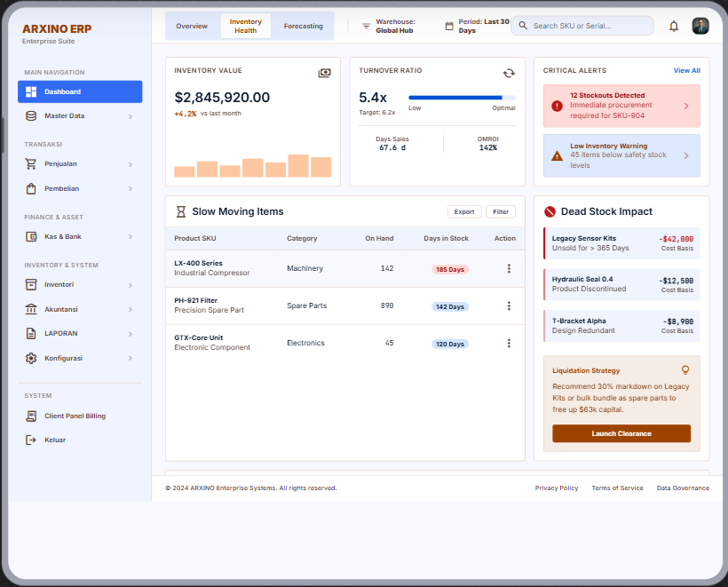Open the Data Governance link

(x=683, y=488)
